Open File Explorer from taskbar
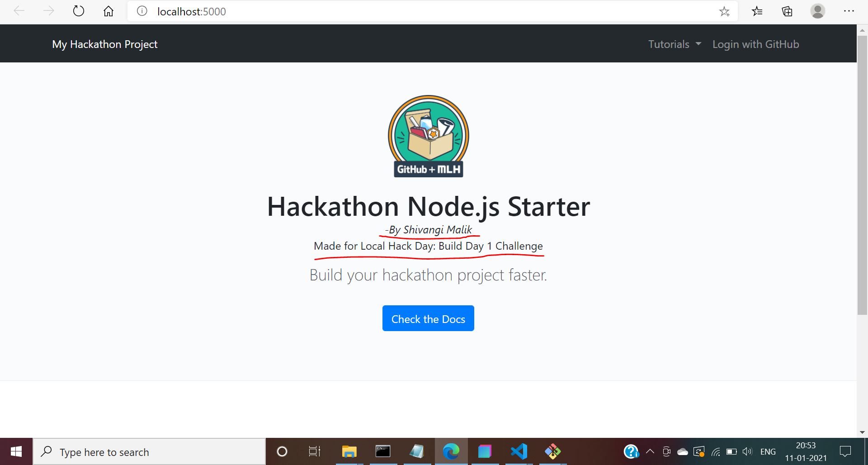 click(349, 451)
